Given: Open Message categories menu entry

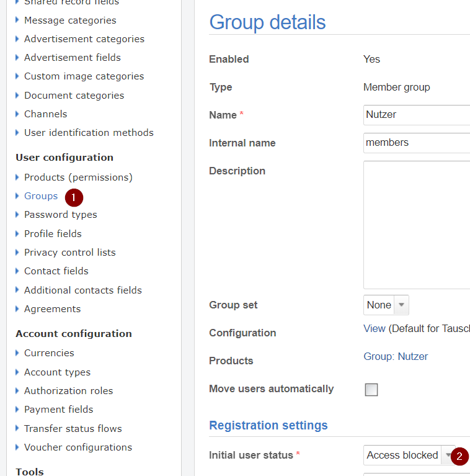Looking at the screenshot, I should (70, 20).
